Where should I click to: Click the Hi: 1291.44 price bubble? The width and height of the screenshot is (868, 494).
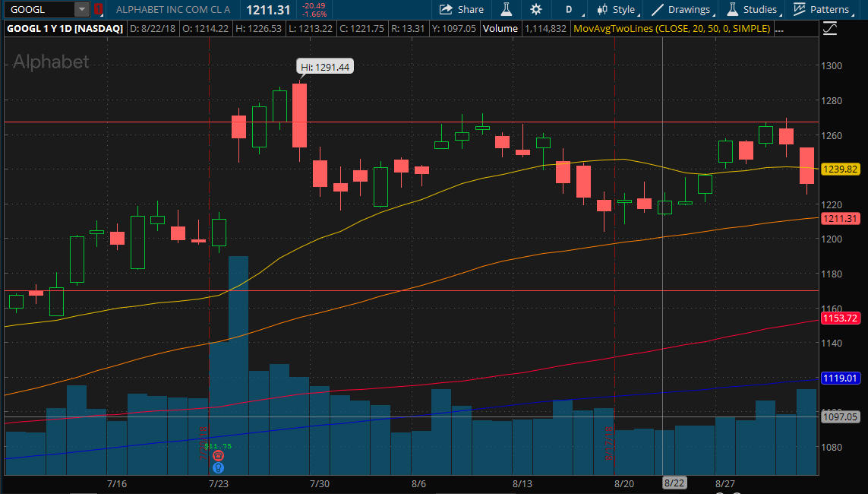point(325,67)
